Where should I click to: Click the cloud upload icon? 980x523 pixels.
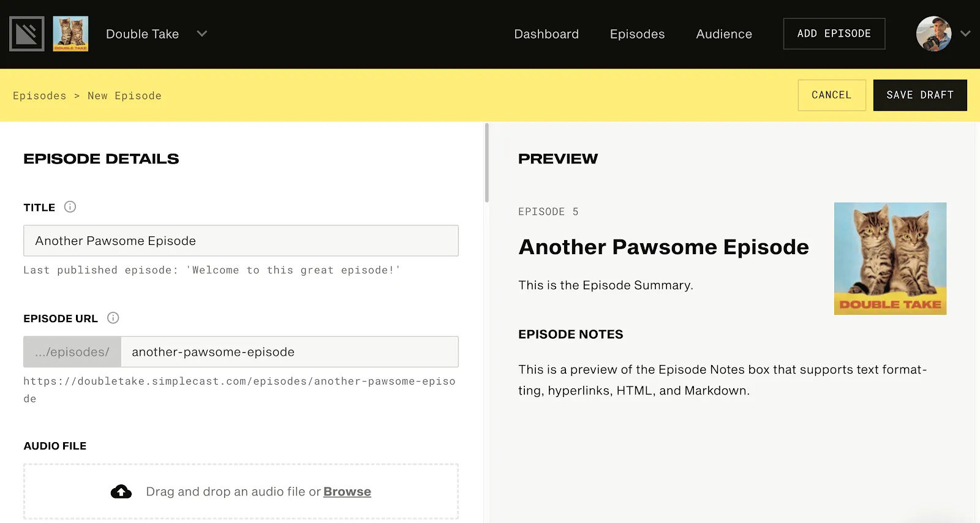(121, 492)
